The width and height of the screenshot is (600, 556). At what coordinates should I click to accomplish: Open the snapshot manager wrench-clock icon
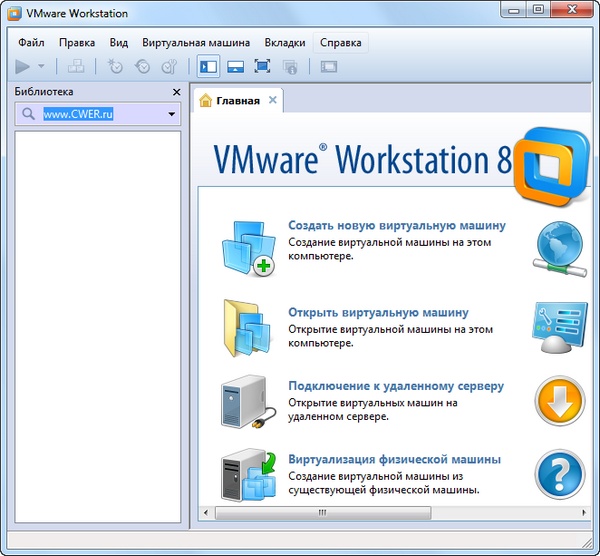pos(169,67)
